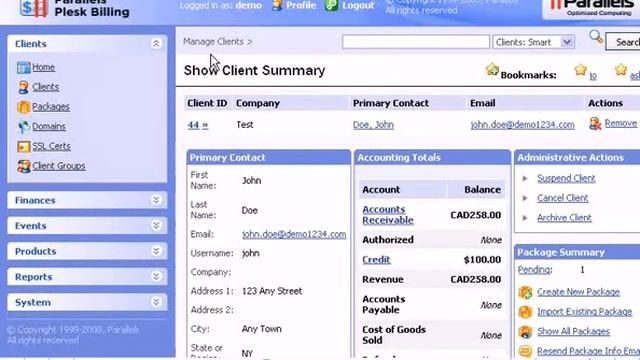Collapse the Clients sidebar section
Image resolution: width=640 pixels, height=360 pixels.
point(156,43)
